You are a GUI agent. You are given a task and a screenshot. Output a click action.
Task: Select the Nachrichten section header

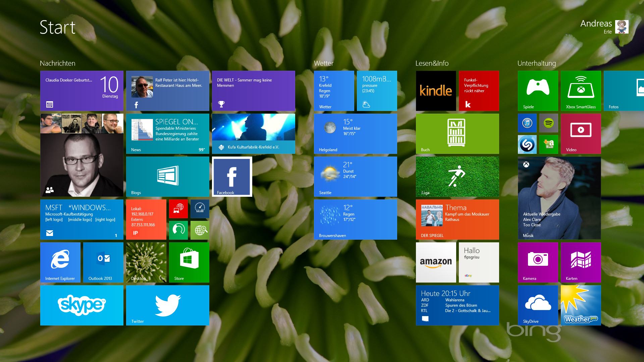coord(58,63)
